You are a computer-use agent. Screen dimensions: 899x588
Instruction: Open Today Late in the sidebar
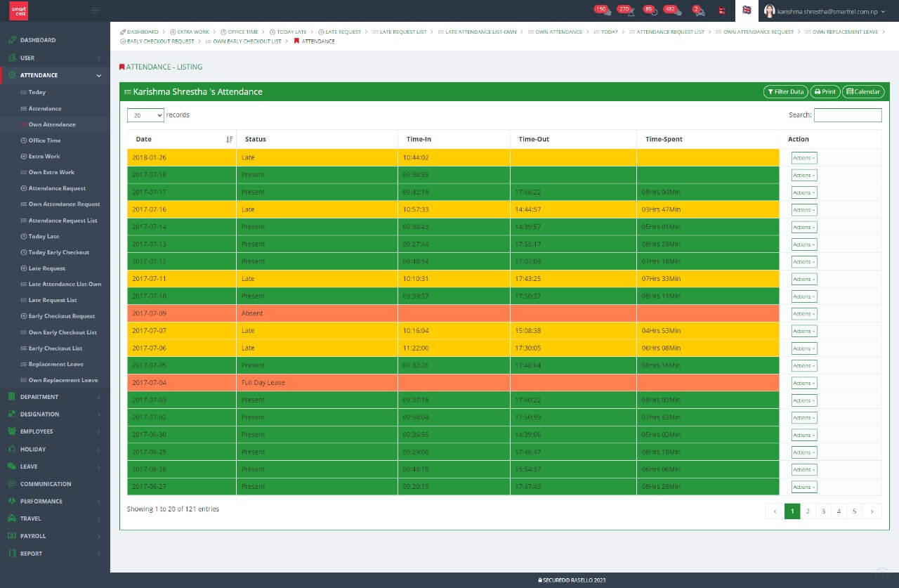pyautogui.click(x=44, y=237)
